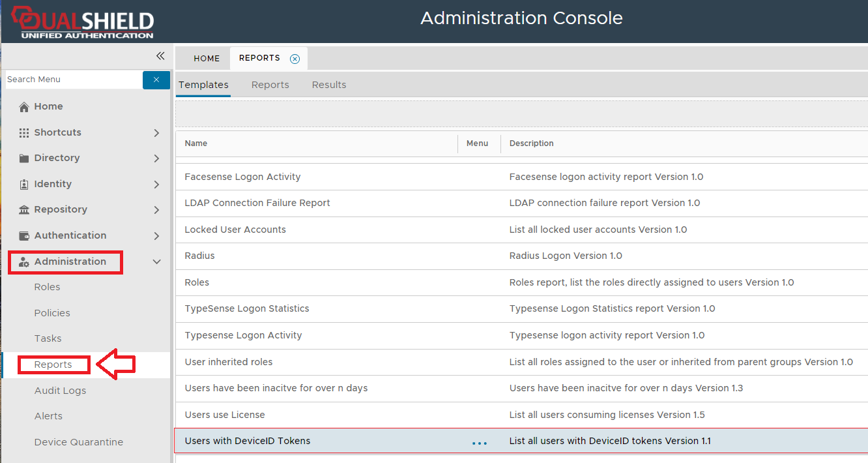
Task: Open menu dots for Users with DeviceID Tokens
Action: 479,443
